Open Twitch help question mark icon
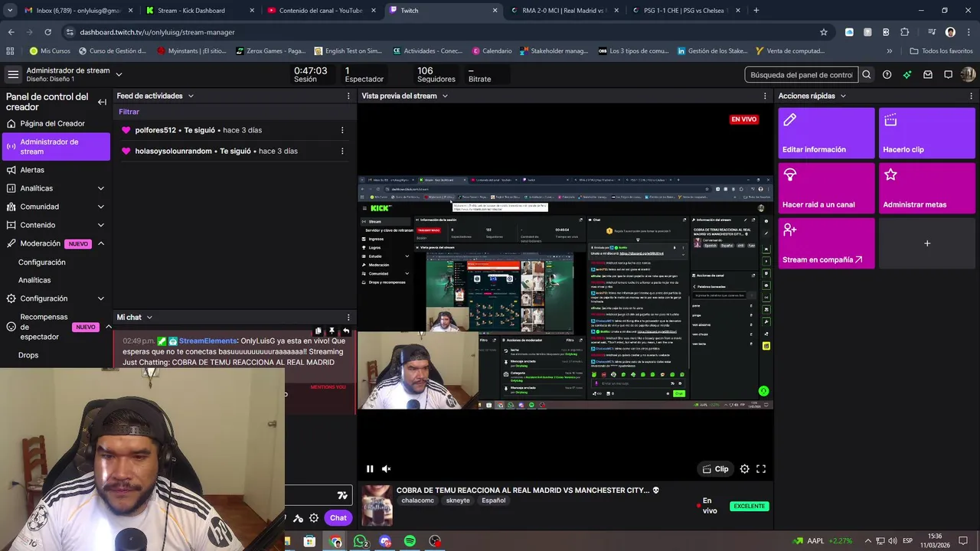980x551 pixels. (x=887, y=75)
